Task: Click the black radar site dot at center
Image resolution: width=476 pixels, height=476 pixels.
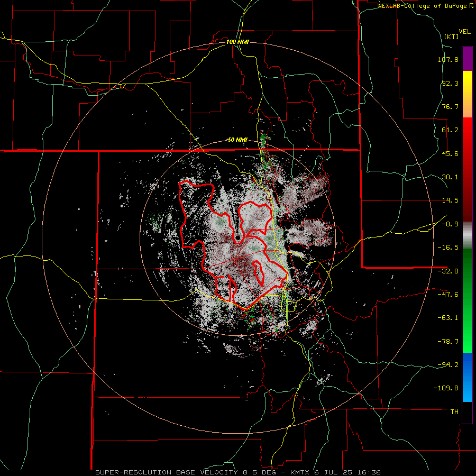Action: click(238, 237)
